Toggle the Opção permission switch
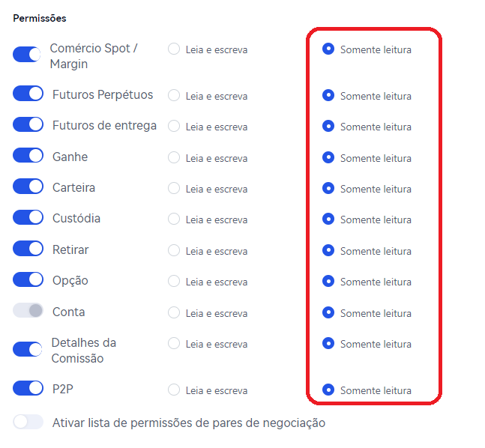 28,279
